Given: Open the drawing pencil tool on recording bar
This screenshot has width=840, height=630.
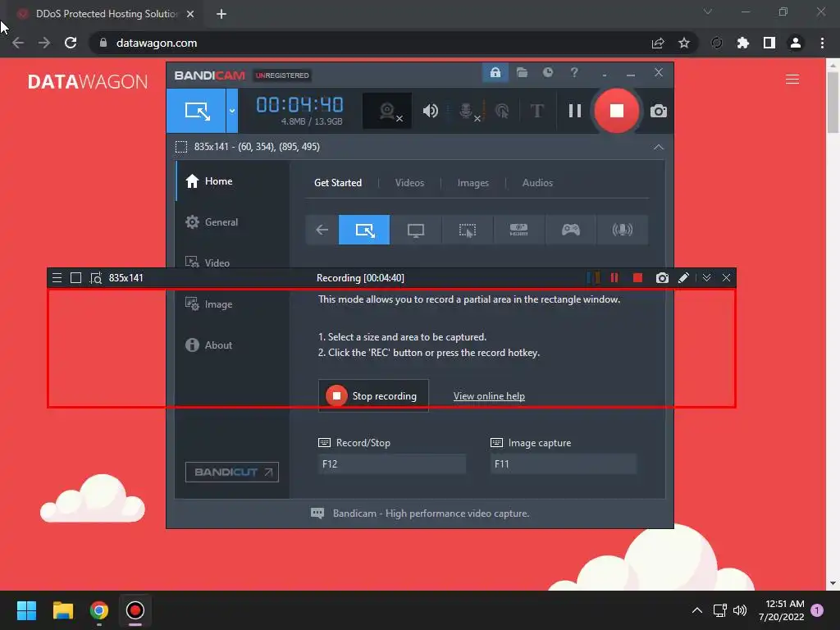Looking at the screenshot, I should pyautogui.click(x=683, y=277).
